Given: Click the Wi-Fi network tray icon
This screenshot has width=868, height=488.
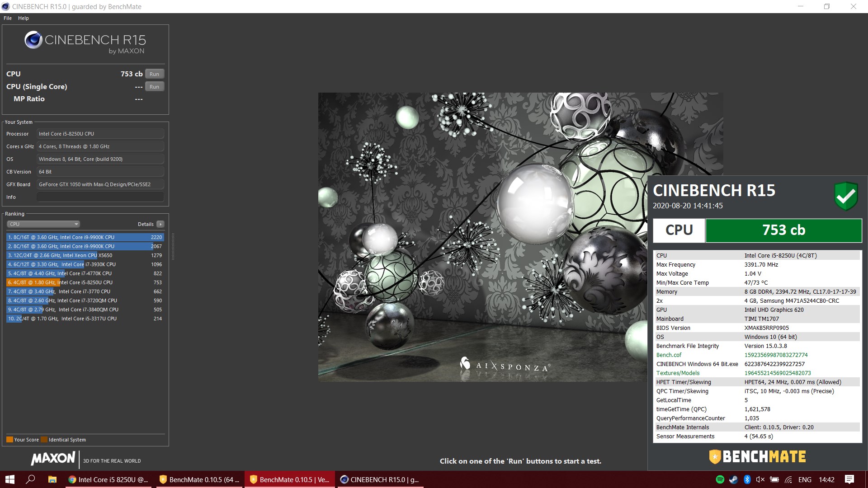Looking at the screenshot, I should pos(788,480).
